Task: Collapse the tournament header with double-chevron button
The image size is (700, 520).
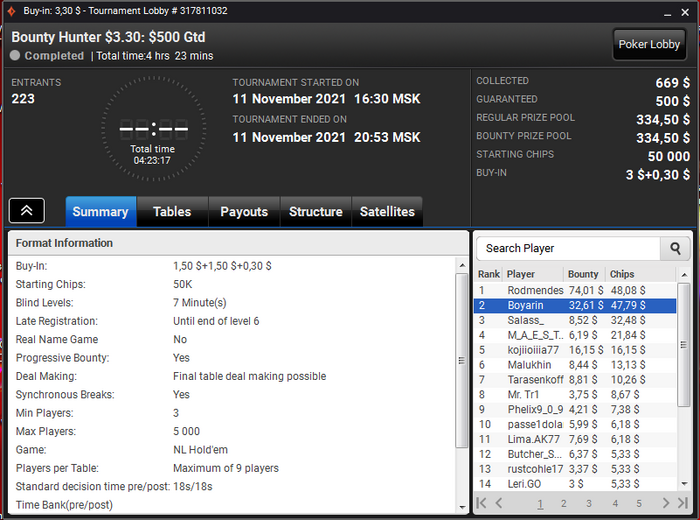Action: tap(27, 211)
